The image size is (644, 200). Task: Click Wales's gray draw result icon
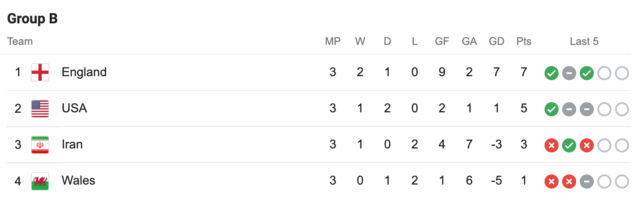[x=586, y=181]
